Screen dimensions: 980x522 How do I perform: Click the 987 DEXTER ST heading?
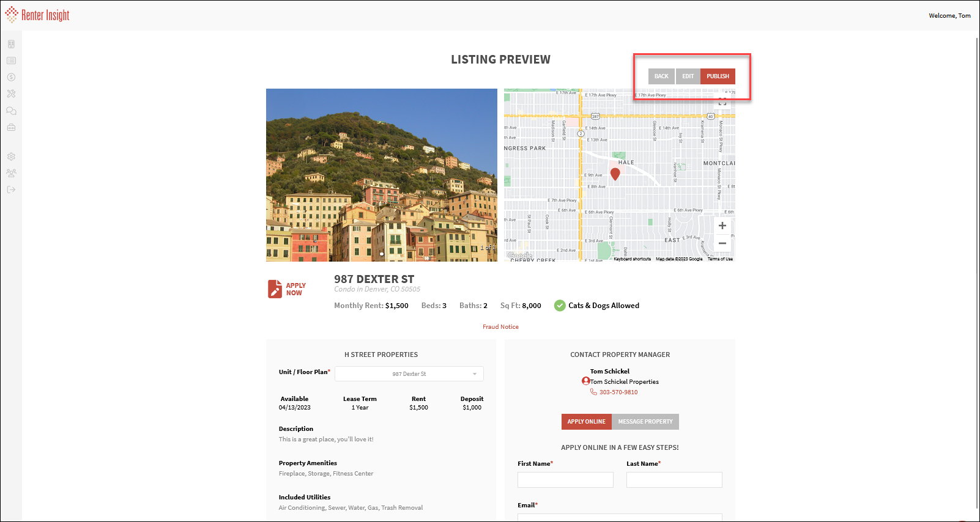click(374, 279)
